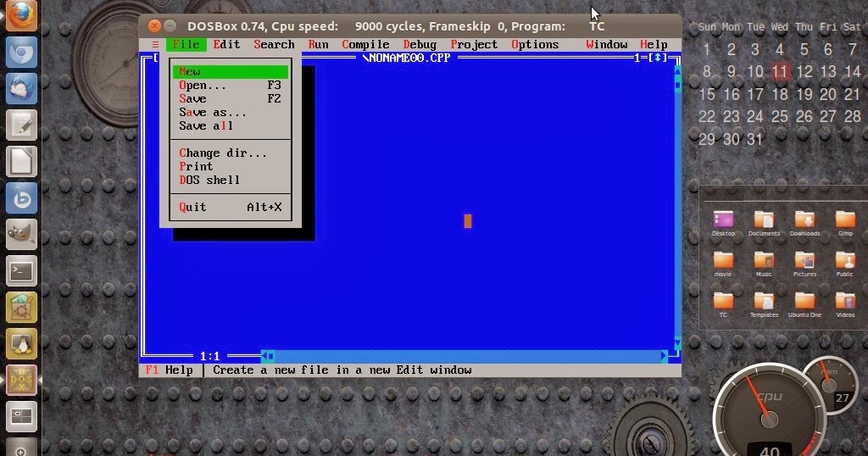Click the NONAME00.CPP window title
This screenshot has height=456, width=868.
407,58
